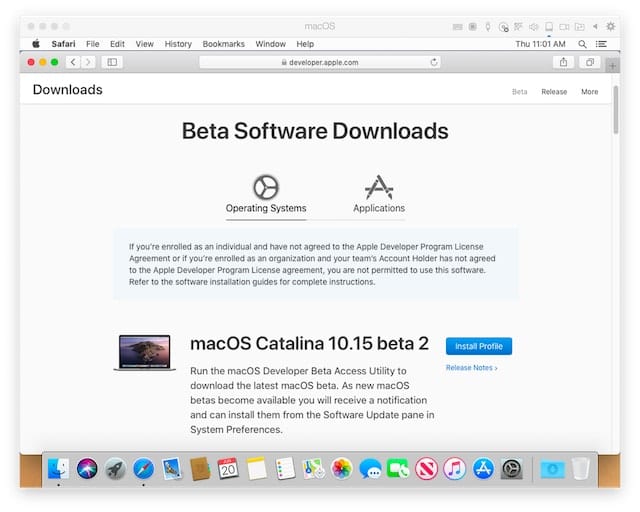Reload the page using the refresh icon
This screenshot has width=640, height=512.
point(434,62)
